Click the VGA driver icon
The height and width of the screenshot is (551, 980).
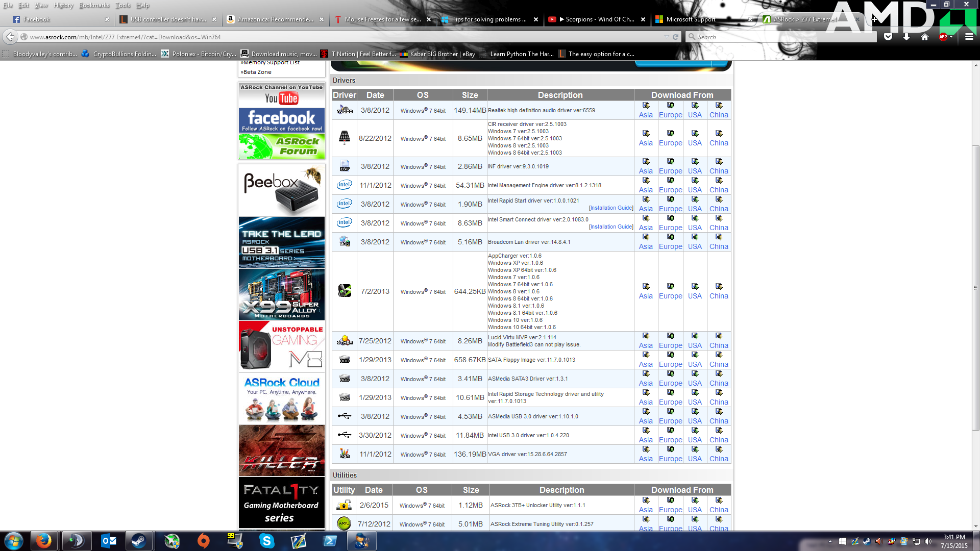[x=345, y=454]
